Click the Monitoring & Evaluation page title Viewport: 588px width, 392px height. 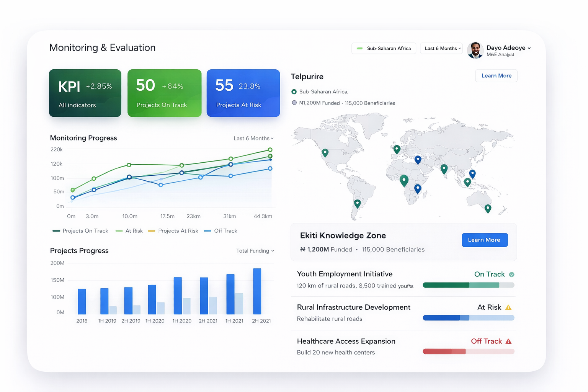(103, 47)
